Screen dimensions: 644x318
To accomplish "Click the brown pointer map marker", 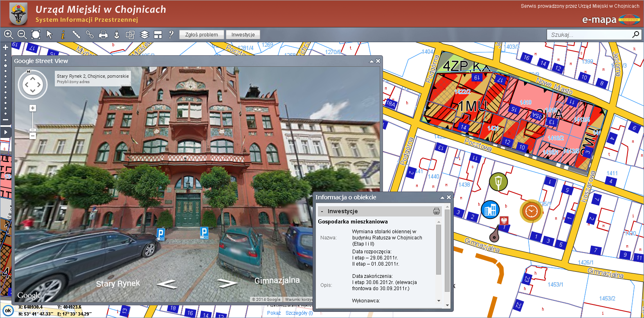I will coord(494,234).
